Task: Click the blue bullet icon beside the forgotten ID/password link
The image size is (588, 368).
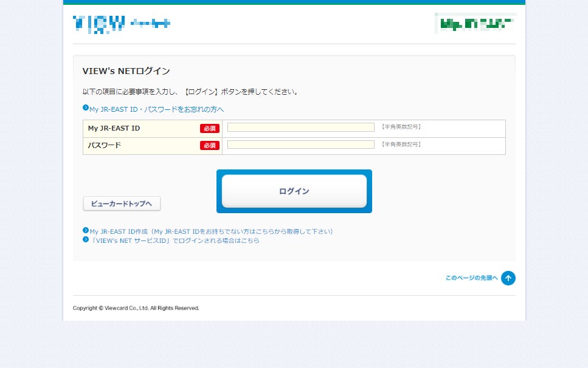Action: click(86, 108)
